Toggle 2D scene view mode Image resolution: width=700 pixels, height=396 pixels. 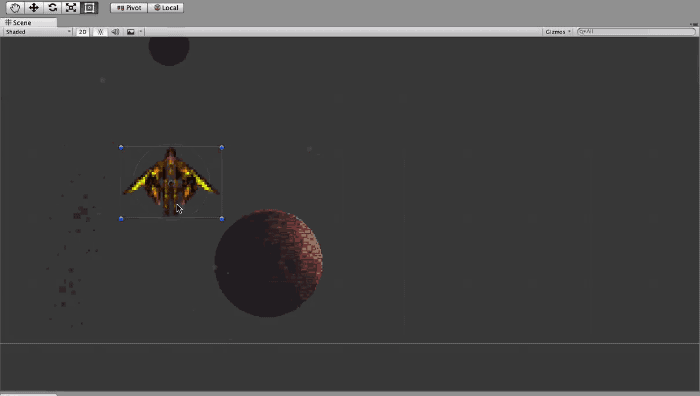click(82, 32)
